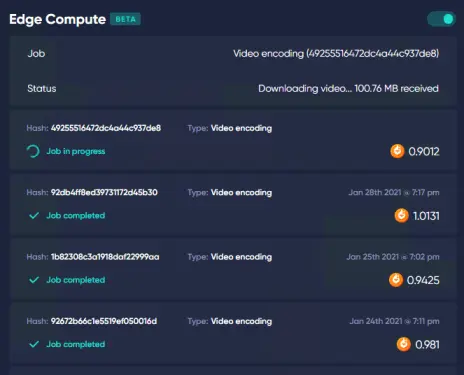The height and width of the screenshot is (375, 464).
Task: Click the current job name Video encoding (49255516472dc4a44c937de8)
Action: tap(336, 54)
